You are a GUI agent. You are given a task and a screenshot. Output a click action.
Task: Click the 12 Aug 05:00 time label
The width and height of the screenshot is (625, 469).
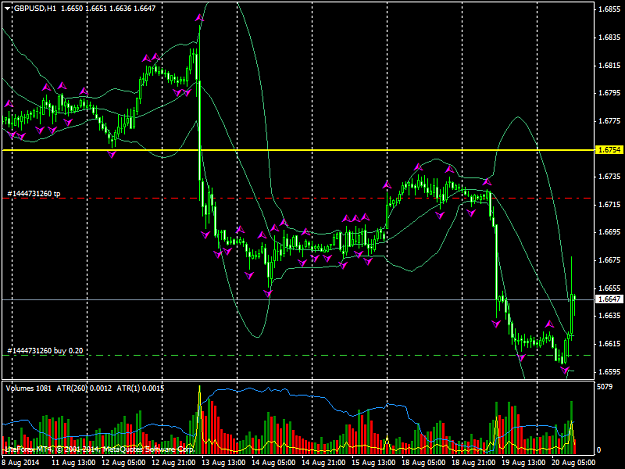[x=123, y=463]
